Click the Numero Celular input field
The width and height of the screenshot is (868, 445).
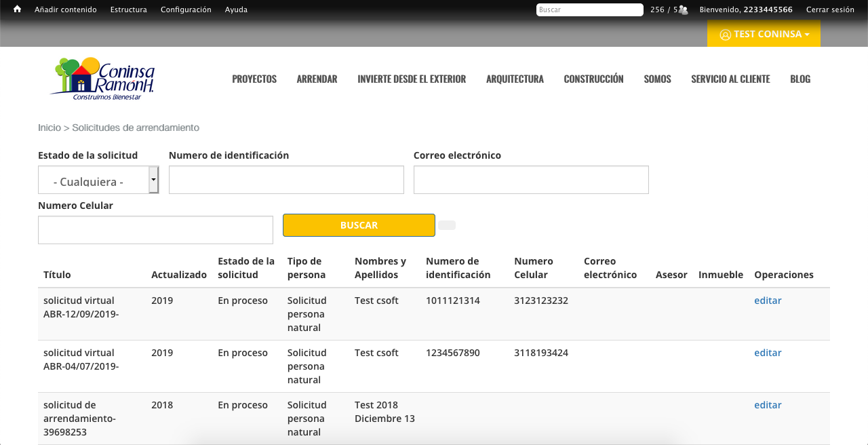pos(155,230)
